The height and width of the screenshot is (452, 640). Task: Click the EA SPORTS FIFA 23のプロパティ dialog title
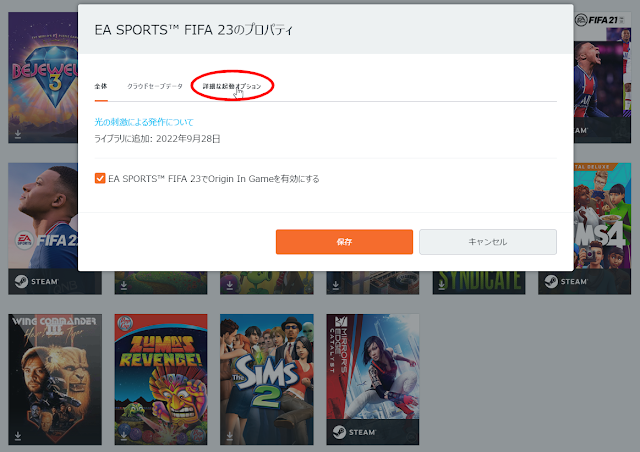point(193,30)
